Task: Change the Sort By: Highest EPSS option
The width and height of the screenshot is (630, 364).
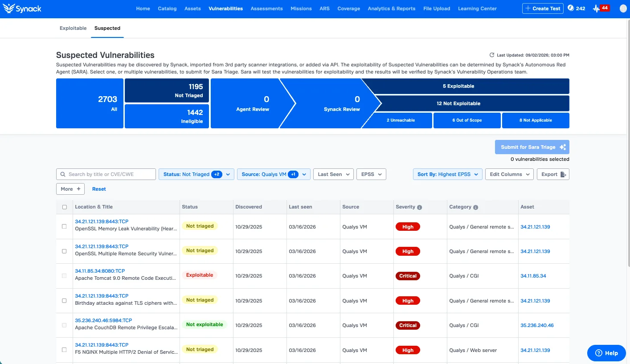Action: (448, 174)
